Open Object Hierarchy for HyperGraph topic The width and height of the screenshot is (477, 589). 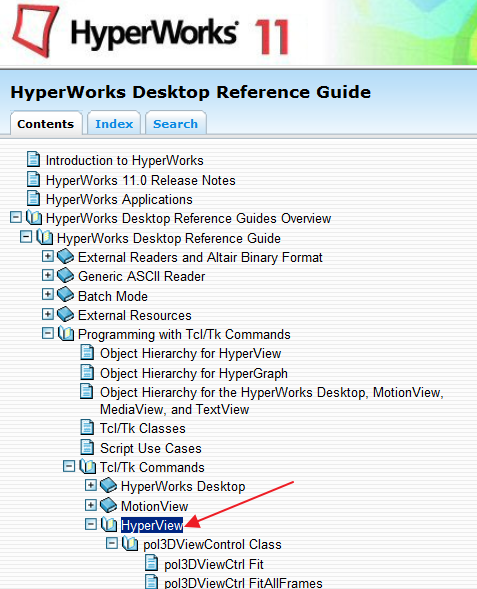click(x=194, y=373)
